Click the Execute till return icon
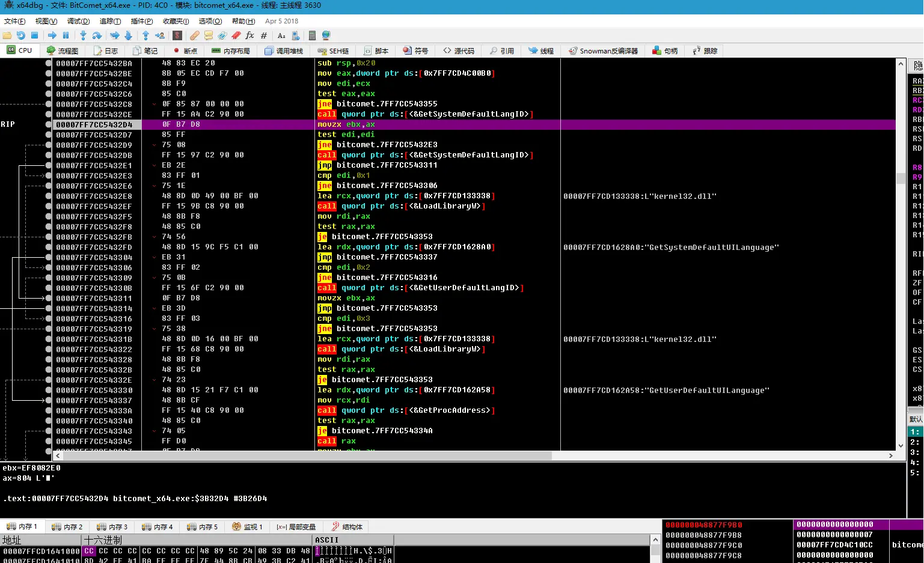This screenshot has height=563, width=924. pos(145,35)
